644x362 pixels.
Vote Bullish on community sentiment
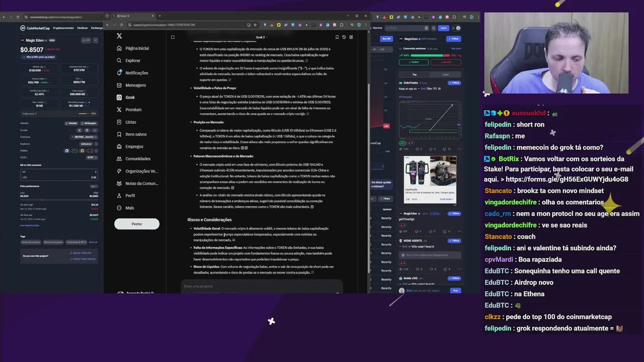(x=414, y=62)
